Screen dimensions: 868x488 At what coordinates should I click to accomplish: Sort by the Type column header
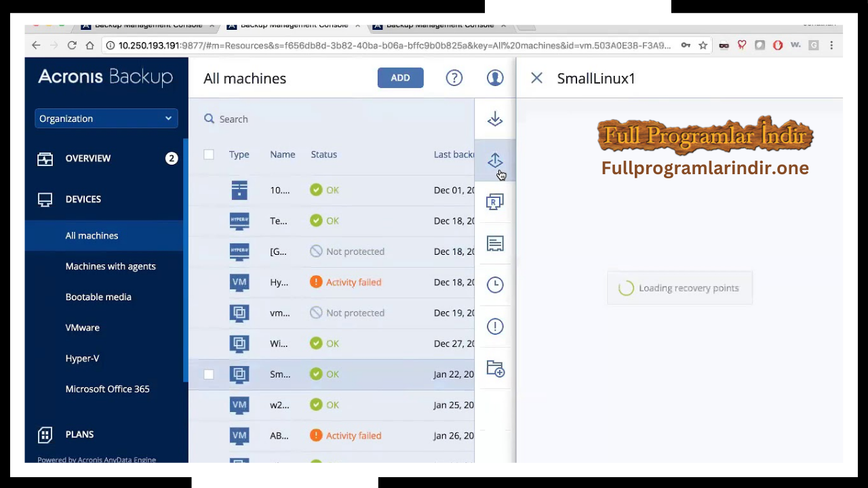coord(239,155)
